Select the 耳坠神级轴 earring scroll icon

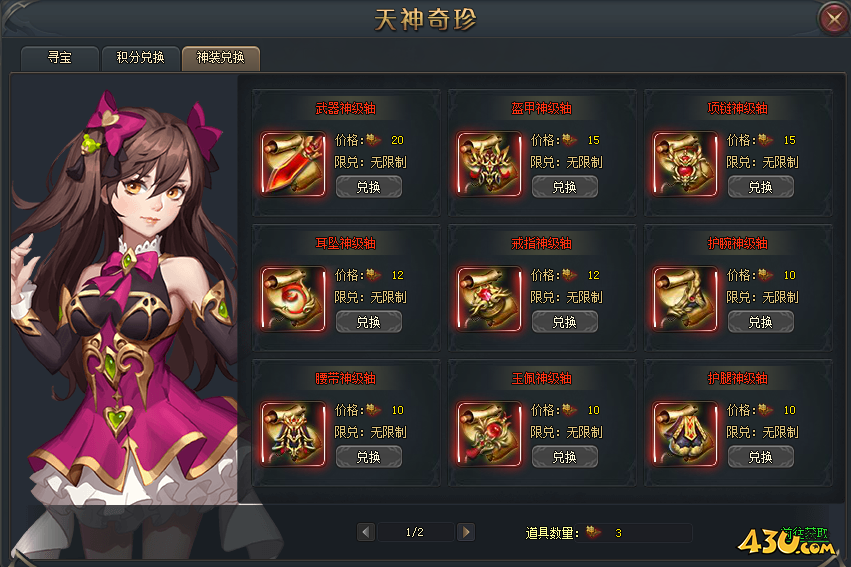point(293,298)
